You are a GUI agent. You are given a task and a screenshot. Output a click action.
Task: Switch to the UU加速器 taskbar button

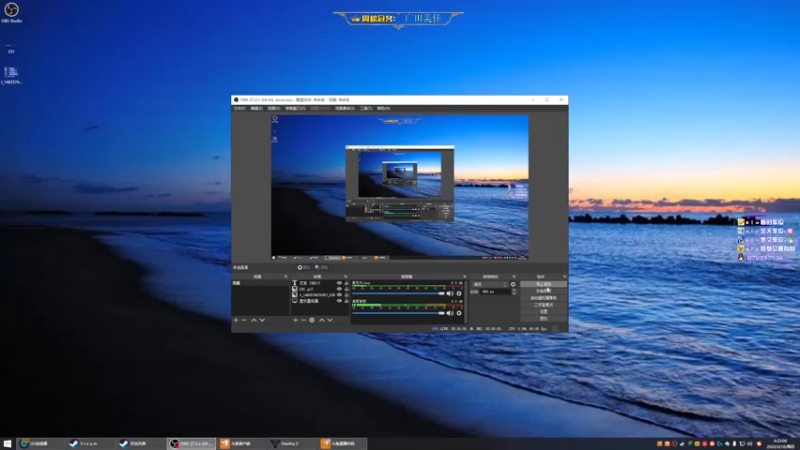coord(40,443)
